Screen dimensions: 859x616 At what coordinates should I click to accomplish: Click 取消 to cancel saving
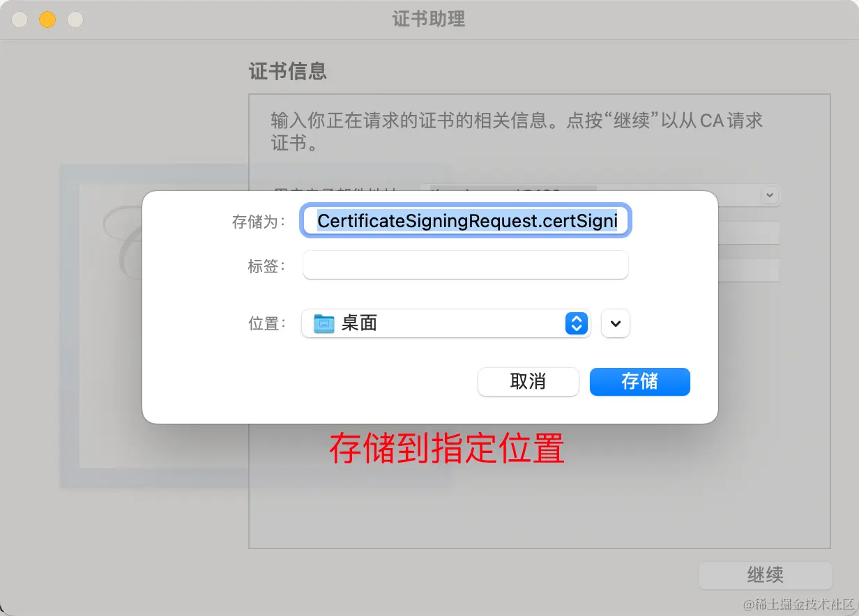click(x=529, y=382)
